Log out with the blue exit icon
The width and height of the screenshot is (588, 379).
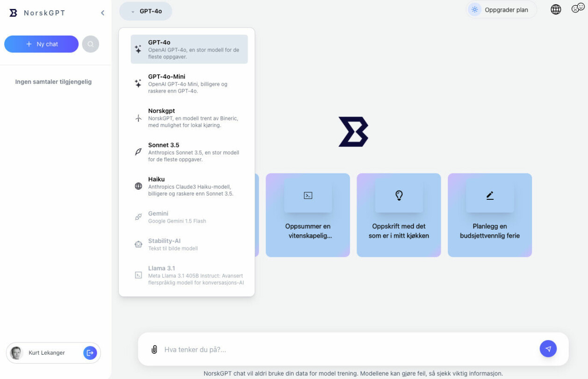tap(90, 353)
